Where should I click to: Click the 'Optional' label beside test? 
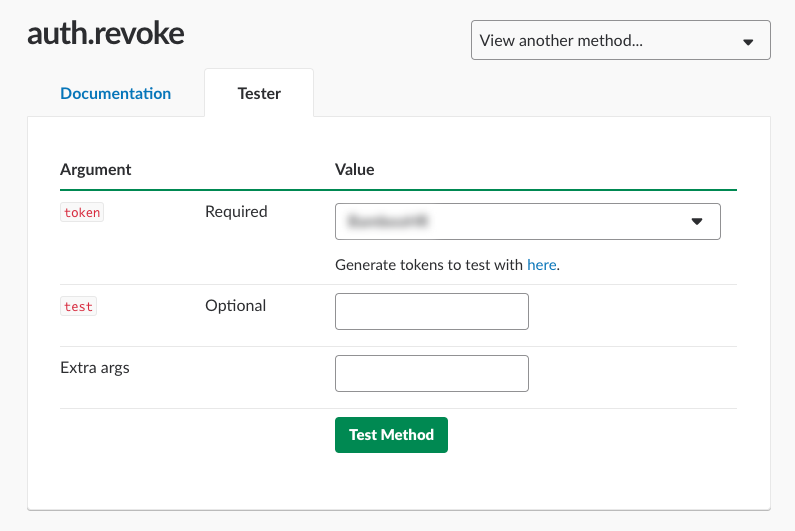point(235,305)
